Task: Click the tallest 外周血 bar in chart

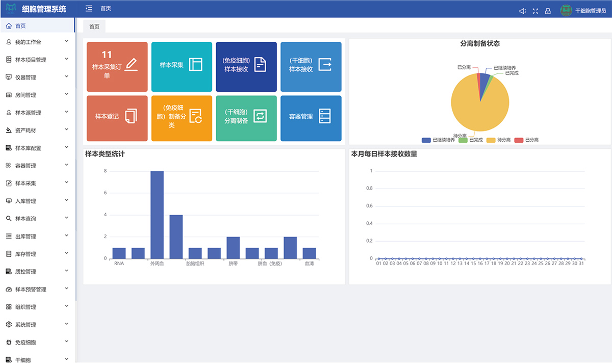Action: pos(157,214)
